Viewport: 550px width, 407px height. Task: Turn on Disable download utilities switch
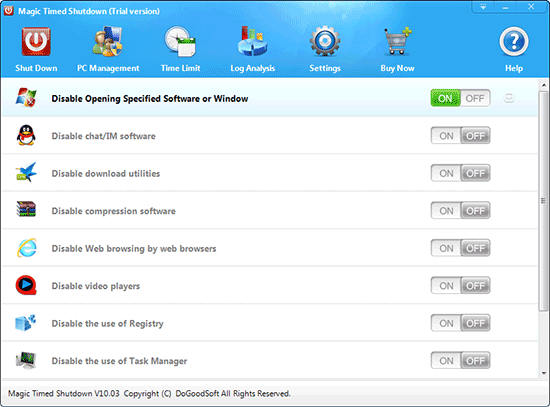446,173
